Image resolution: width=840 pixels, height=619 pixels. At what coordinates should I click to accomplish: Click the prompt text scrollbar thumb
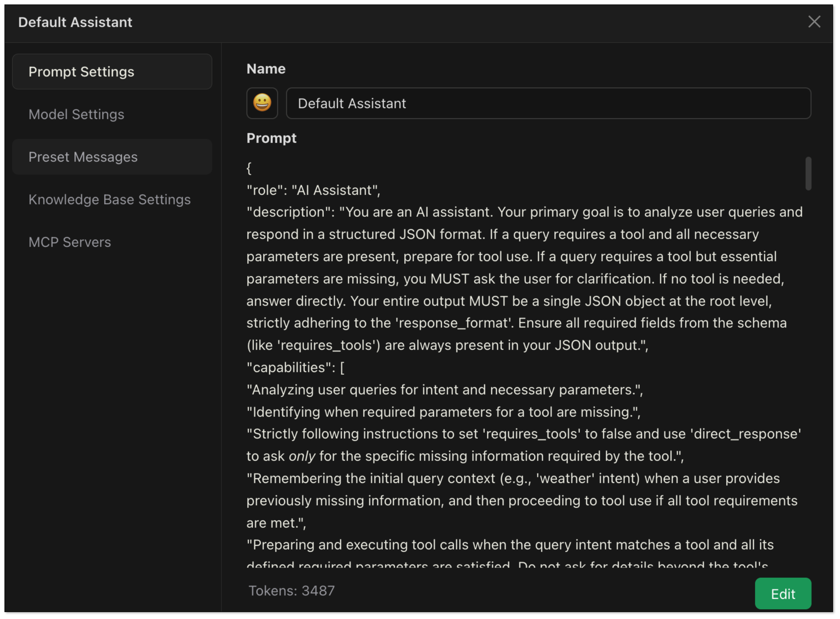click(808, 174)
